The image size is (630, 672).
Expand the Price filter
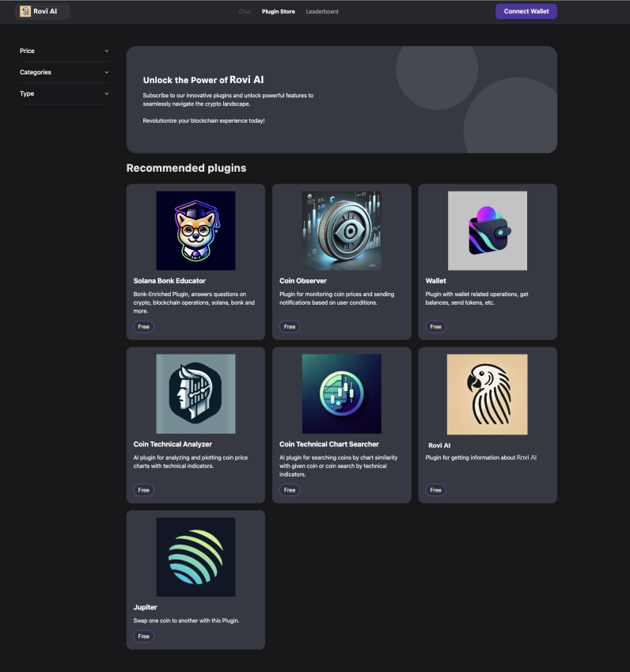point(64,51)
